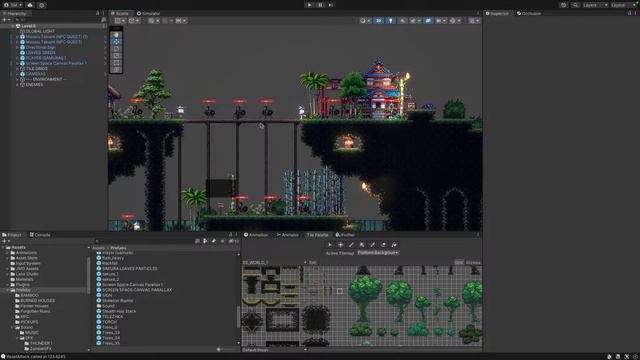Switch to the Animator tab
Viewport: 640px width, 360px height.
pyautogui.click(x=288, y=235)
